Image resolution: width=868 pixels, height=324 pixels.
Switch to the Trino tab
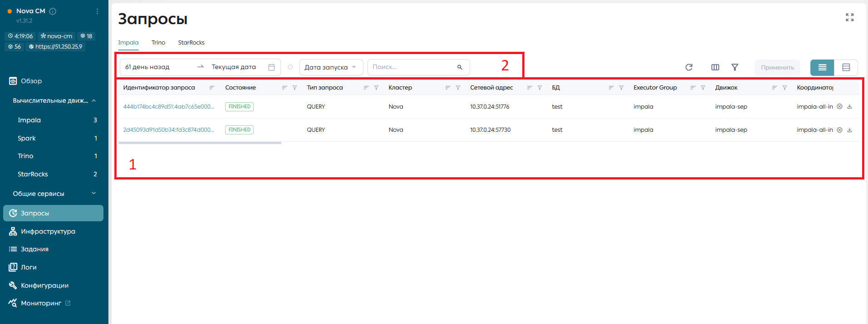[158, 43]
